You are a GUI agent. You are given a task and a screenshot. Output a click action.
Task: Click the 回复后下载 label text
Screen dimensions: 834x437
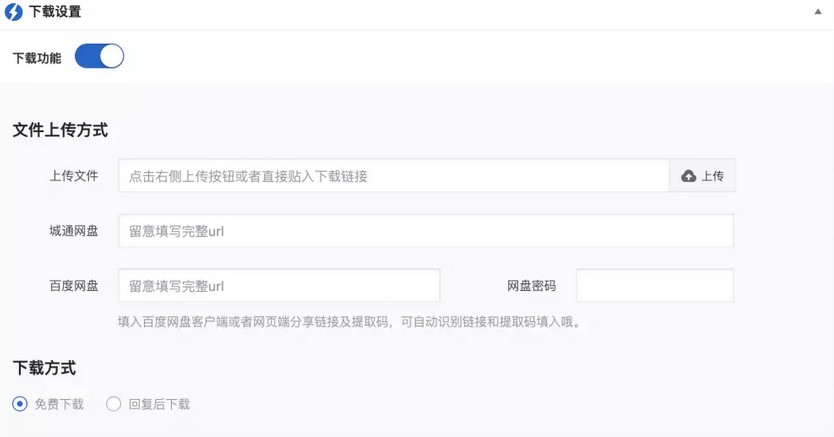159,404
